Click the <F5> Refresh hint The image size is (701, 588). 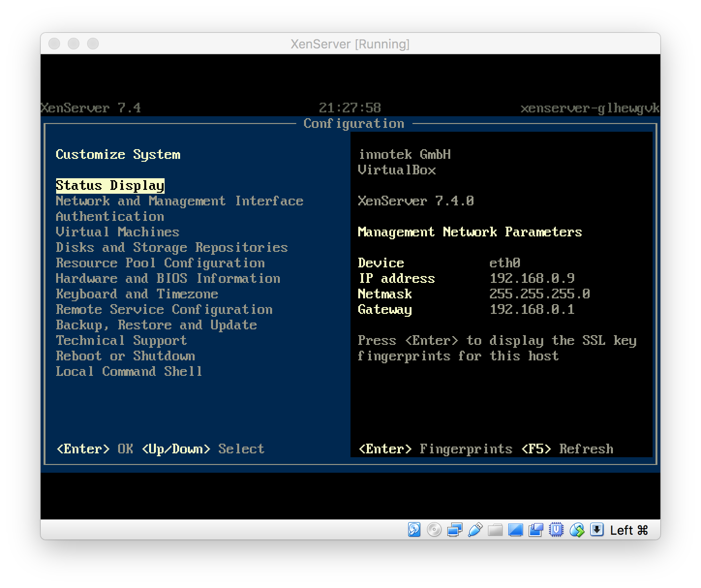tap(567, 449)
